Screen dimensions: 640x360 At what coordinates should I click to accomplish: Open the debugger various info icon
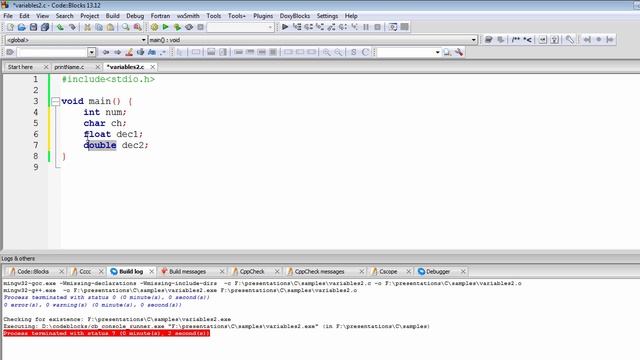point(404,27)
